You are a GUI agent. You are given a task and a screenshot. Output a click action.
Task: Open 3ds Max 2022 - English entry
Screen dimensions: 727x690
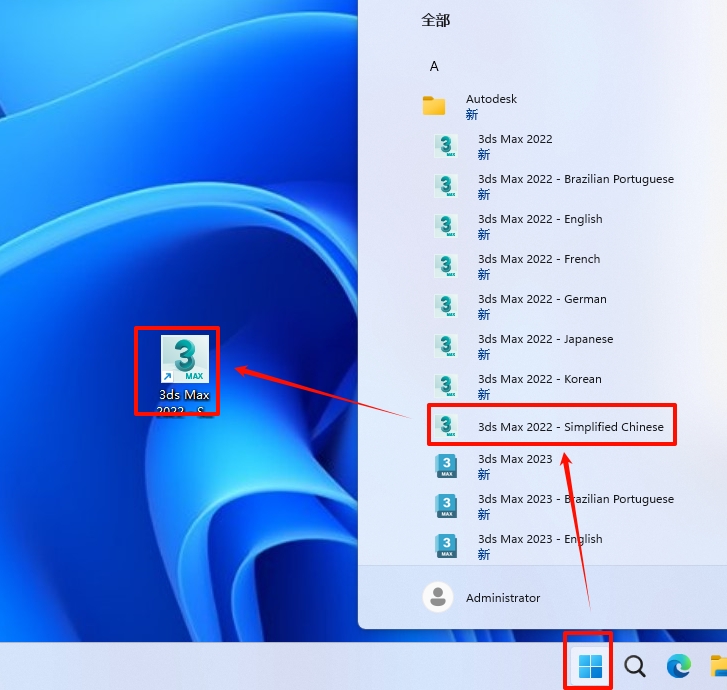[x=540, y=219]
